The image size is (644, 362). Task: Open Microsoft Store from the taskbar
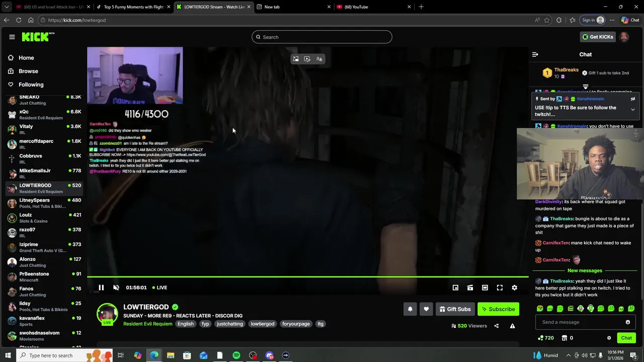click(187, 355)
